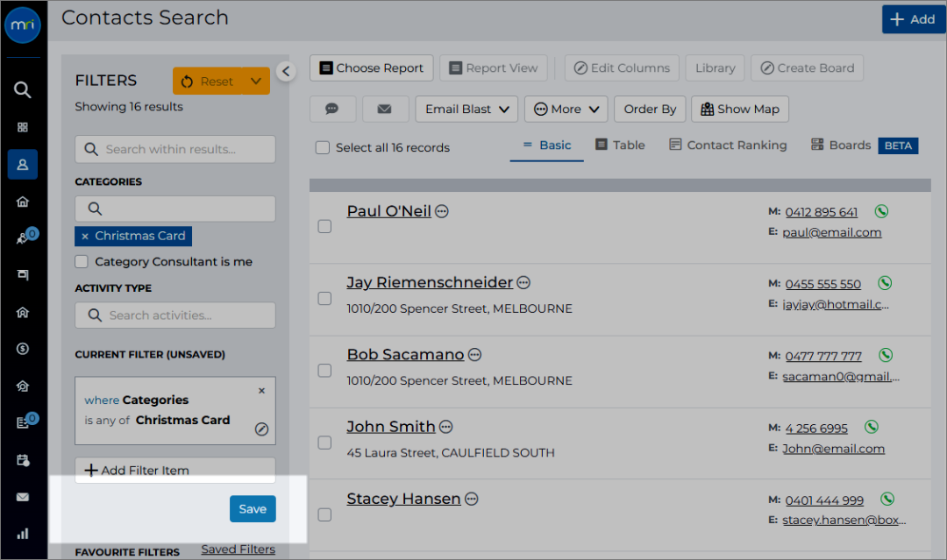Image resolution: width=947 pixels, height=560 pixels.
Task: Click the Report View button
Action: click(x=494, y=68)
